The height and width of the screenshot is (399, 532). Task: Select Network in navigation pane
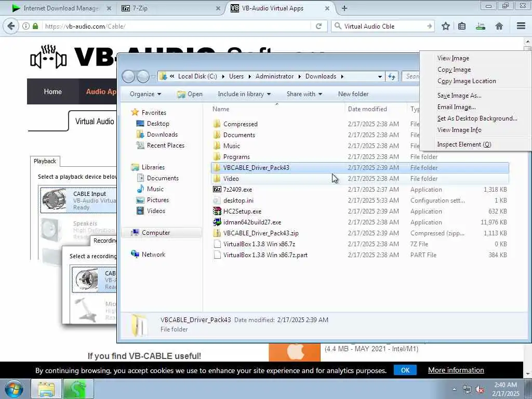click(148, 255)
